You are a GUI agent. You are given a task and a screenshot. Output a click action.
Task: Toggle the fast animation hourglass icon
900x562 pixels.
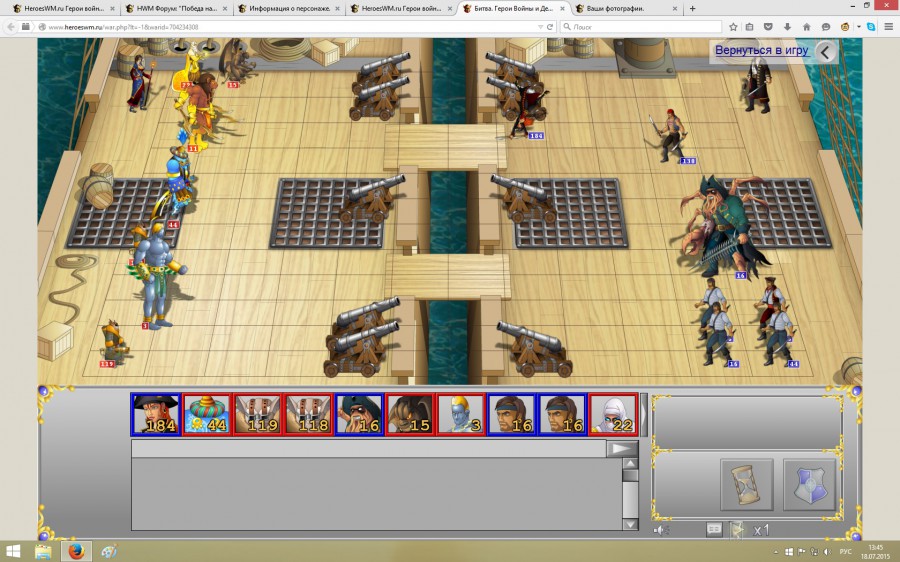click(x=737, y=529)
